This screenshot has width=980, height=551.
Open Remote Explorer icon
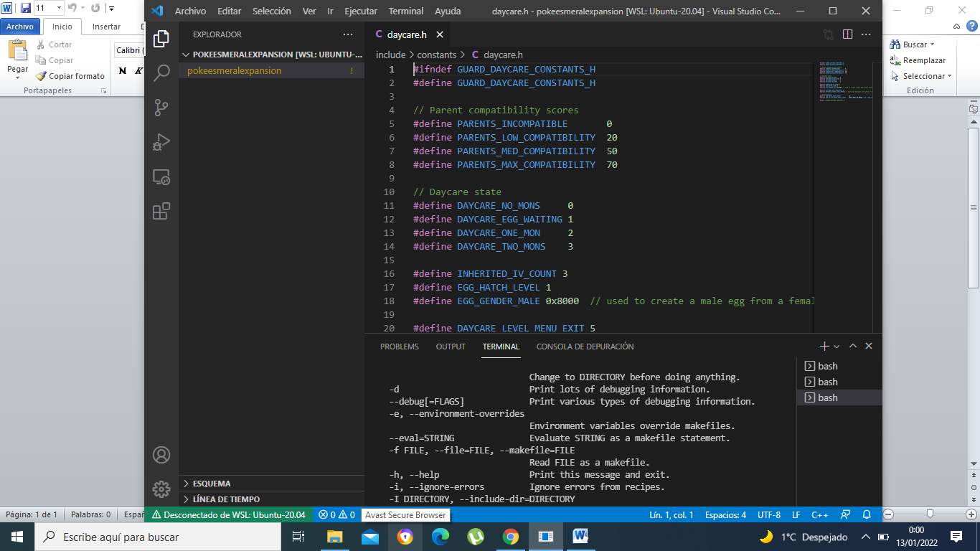pos(161,177)
